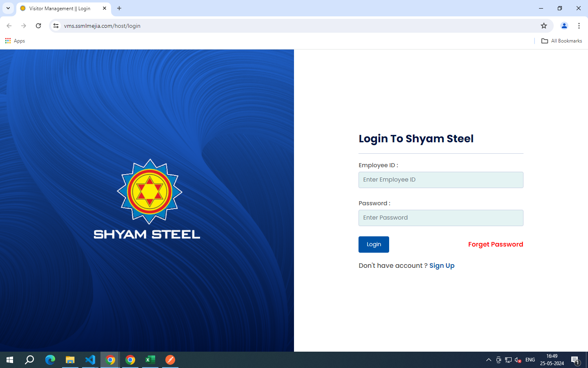This screenshot has height=368, width=588.
Task: View site information icon in address bar
Action: coord(56,26)
